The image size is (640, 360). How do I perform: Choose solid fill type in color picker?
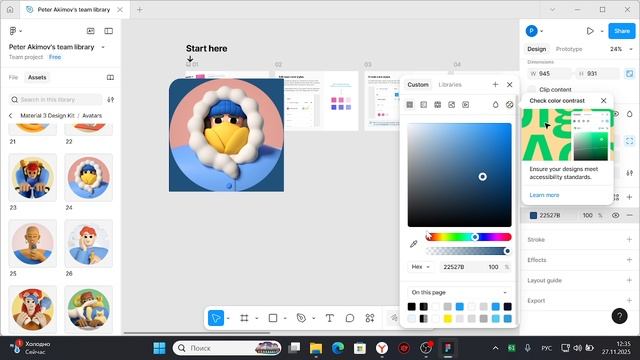(x=410, y=105)
